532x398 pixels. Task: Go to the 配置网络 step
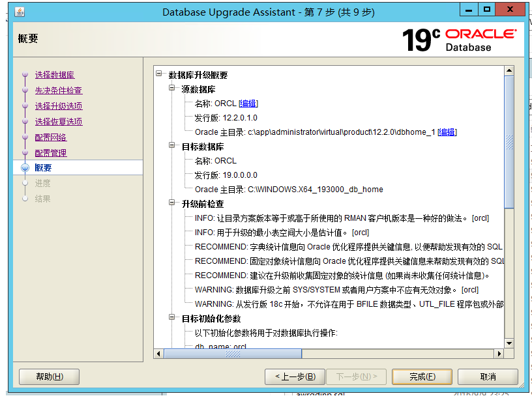pyautogui.click(x=52, y=137)
